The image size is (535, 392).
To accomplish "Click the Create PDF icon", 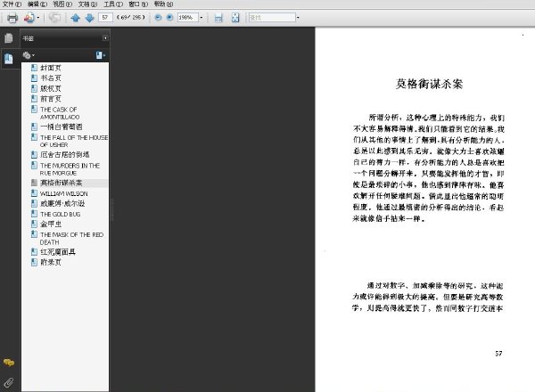I will pyautogui.click(x=29, y=18).
